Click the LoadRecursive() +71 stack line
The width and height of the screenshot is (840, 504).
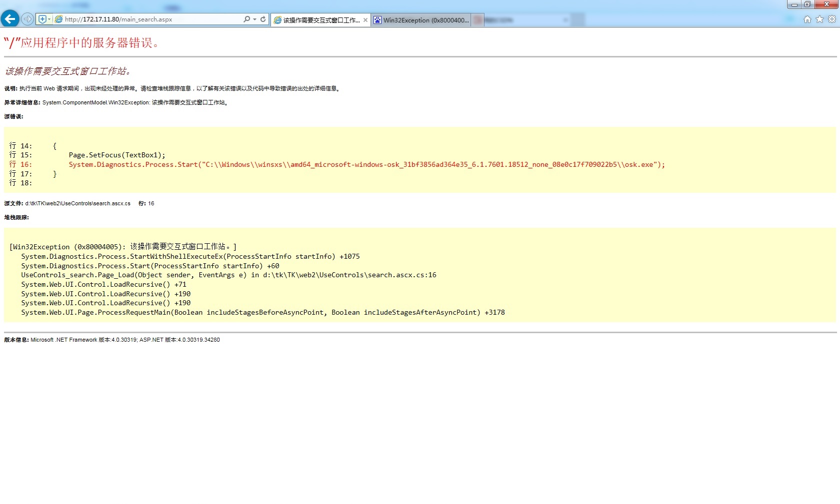click(x=103, y=284)
